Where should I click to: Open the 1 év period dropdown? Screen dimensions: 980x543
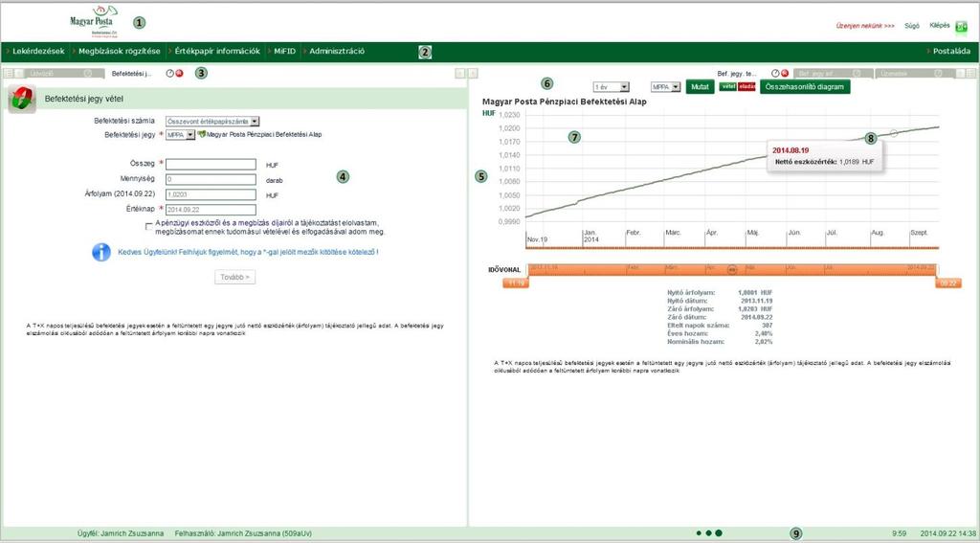click(612, 87)
